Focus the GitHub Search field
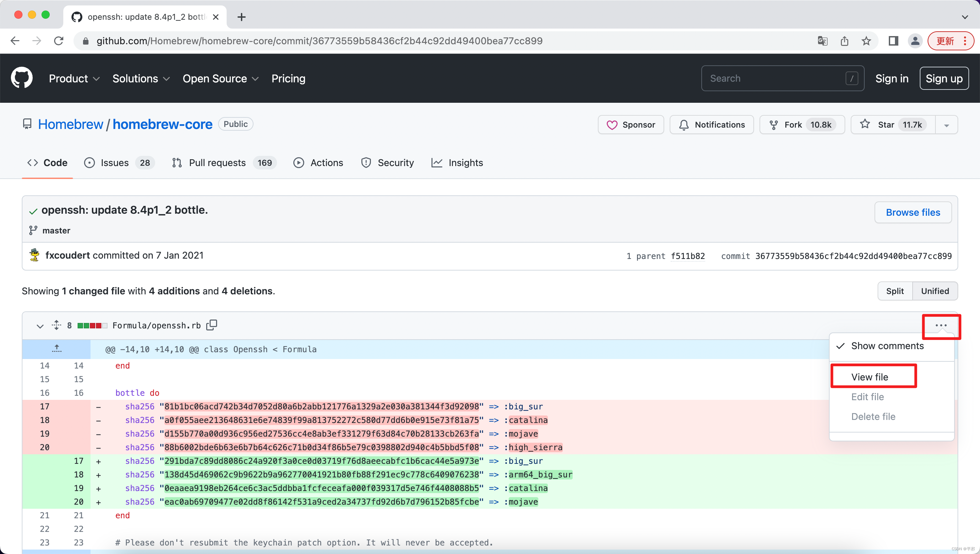Viewport: 980px width, 554px height. (776, 78)
